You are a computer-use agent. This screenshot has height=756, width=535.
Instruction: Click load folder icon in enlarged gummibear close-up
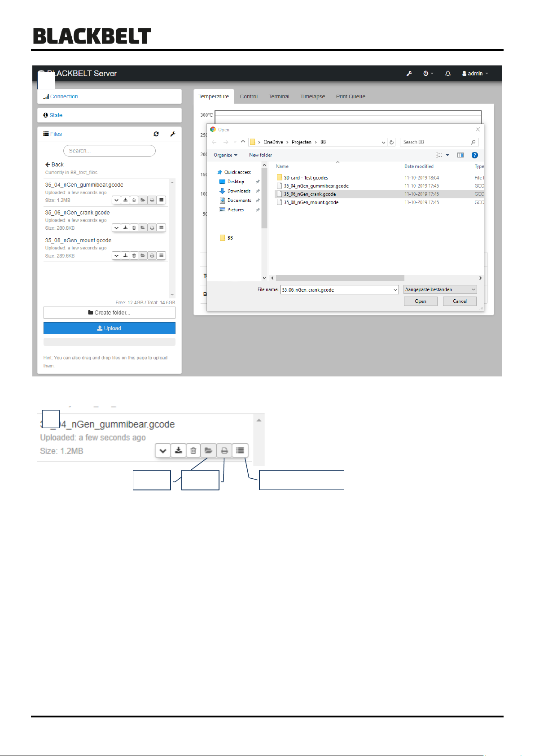[209, 450]
